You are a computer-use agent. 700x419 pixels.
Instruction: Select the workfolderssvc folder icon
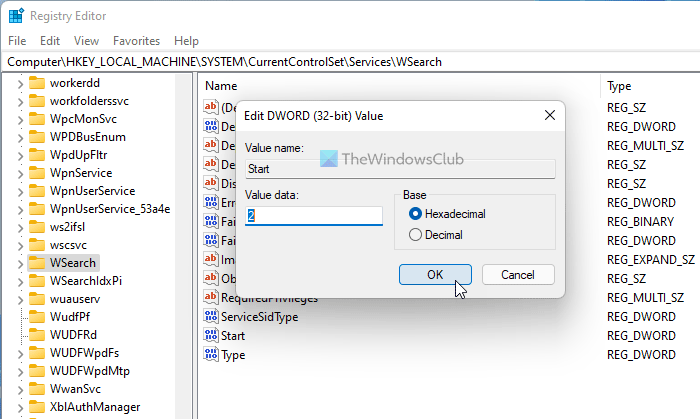tap(37, 101)
